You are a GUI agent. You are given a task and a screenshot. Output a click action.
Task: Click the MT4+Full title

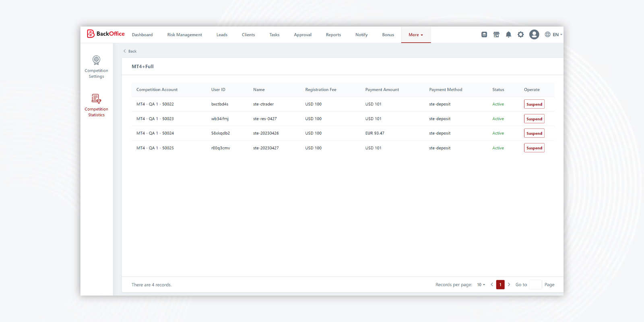142,66
